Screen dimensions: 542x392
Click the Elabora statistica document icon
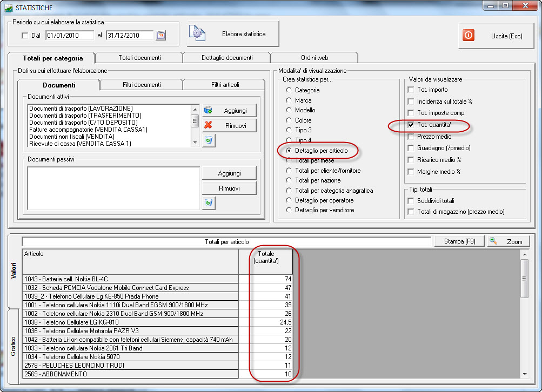point(197,33)
